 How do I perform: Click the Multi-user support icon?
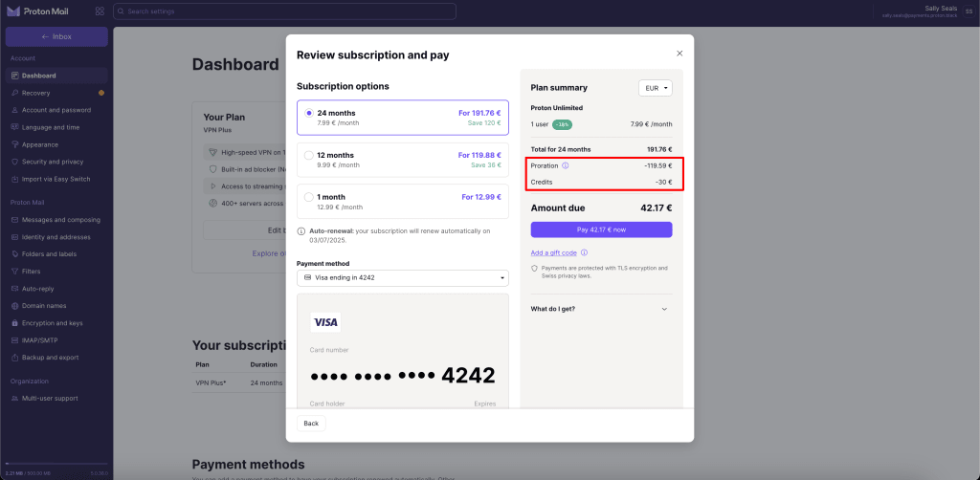15,398
